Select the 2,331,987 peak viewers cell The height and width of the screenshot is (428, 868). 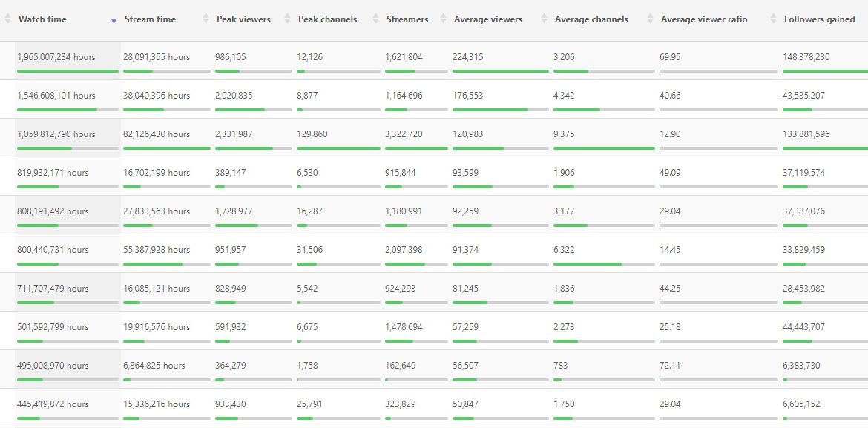tap(234, 134)
